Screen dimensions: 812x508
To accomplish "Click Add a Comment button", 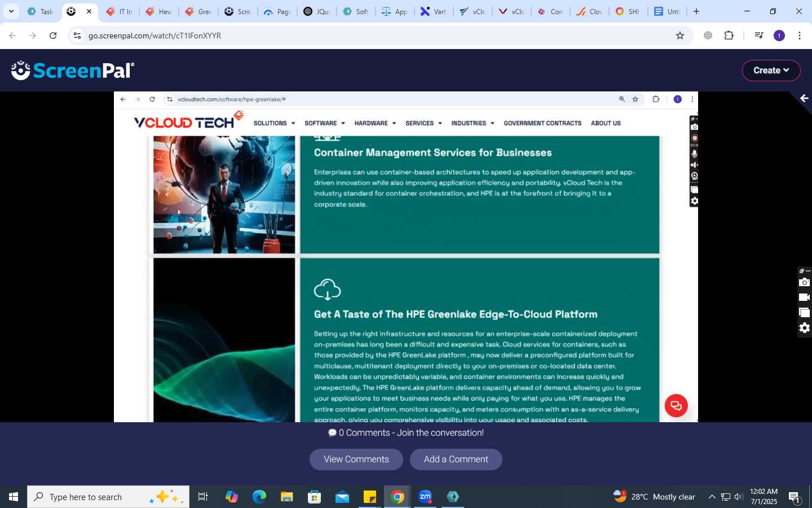I will coord(456,459).
